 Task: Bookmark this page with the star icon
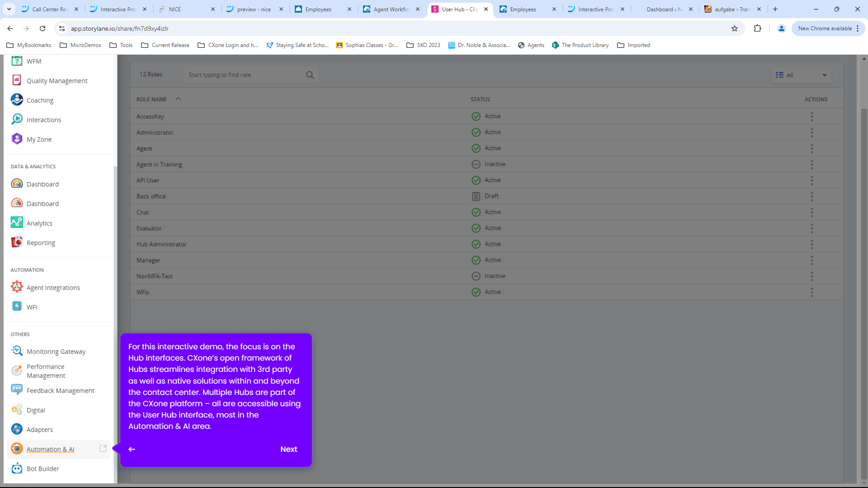click(735, 28)
